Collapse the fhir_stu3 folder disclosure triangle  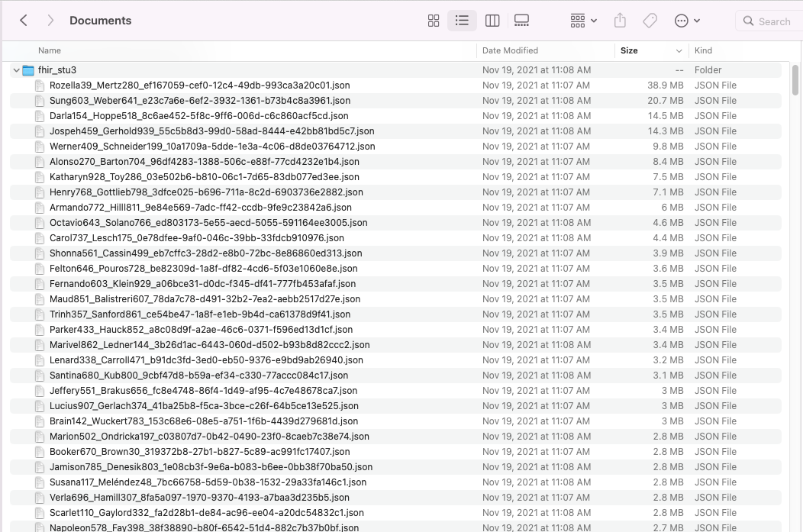(16, 70)
